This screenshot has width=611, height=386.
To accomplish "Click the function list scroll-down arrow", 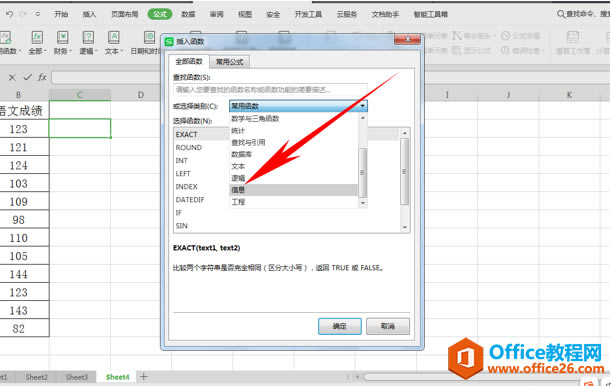I will pyautogui.click(x=405, y=227).
